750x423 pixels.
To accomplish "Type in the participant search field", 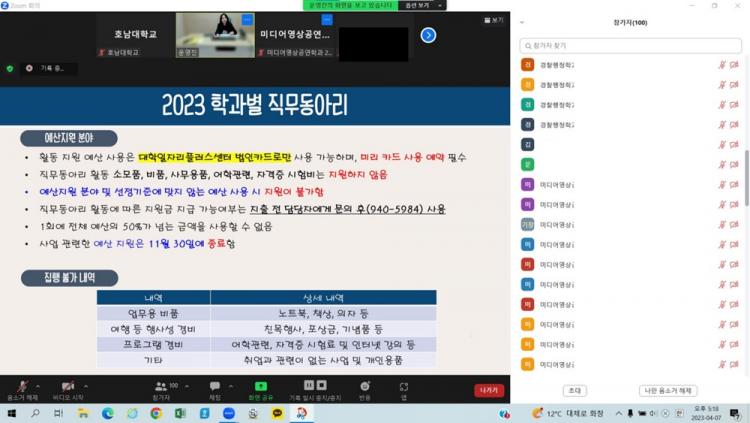I will tap(630, 45).
